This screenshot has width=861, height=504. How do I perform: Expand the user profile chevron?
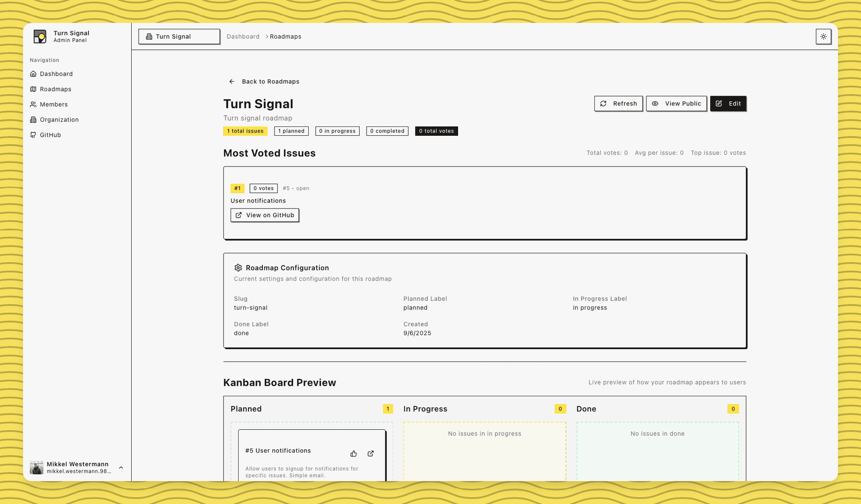pyautogui.click(x=121, y=467)
